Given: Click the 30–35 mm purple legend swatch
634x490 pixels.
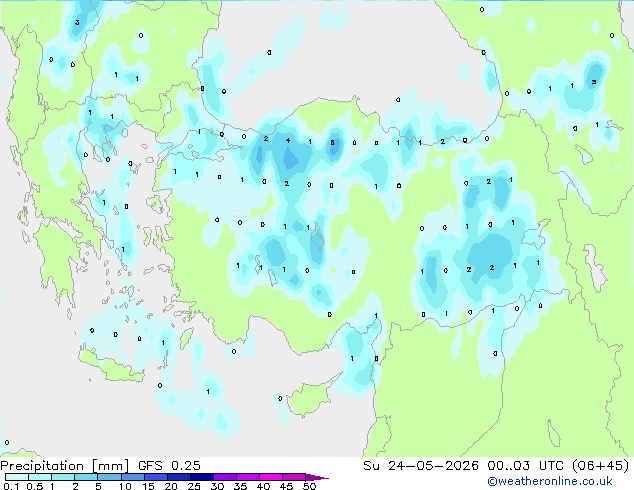Looking at the screenshot, I should pyautogui.click(x=225, y=477).
